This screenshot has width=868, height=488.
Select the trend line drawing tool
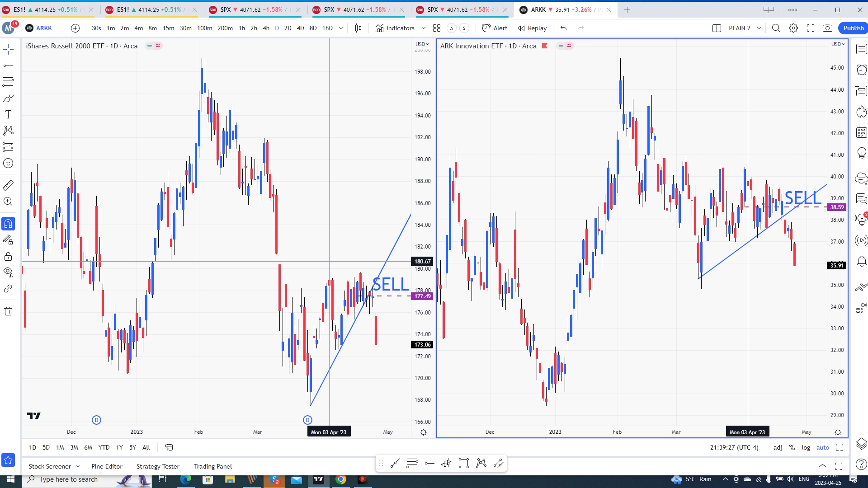[x=8, y=66]
